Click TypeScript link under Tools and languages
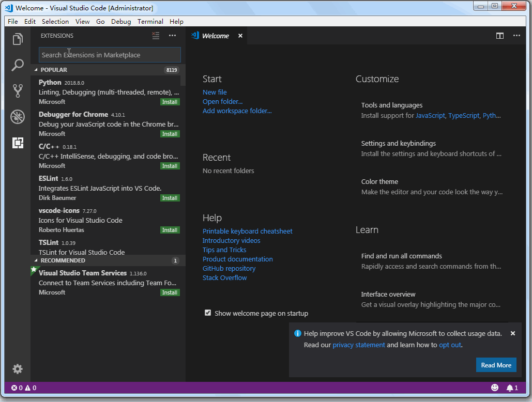Image resolution: width=532 pixels, height=402 pixels. (464, 116)
